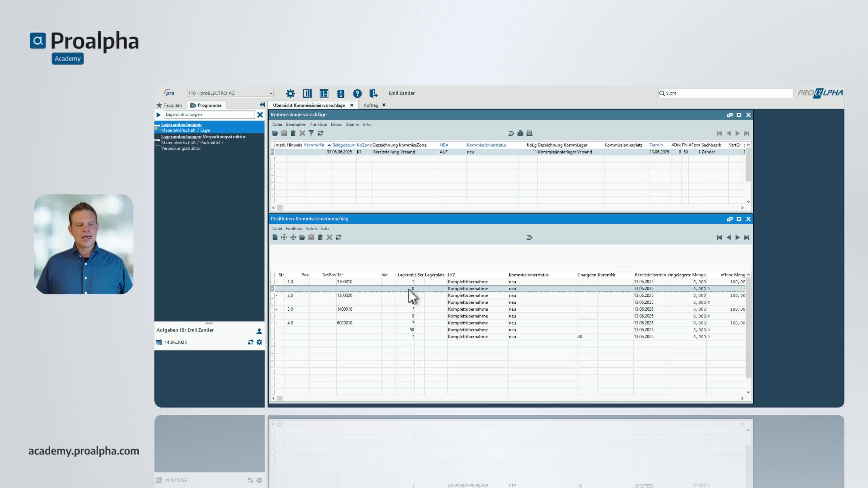Click the refresh icon in Positionen toolbar

tap(338, 237)
